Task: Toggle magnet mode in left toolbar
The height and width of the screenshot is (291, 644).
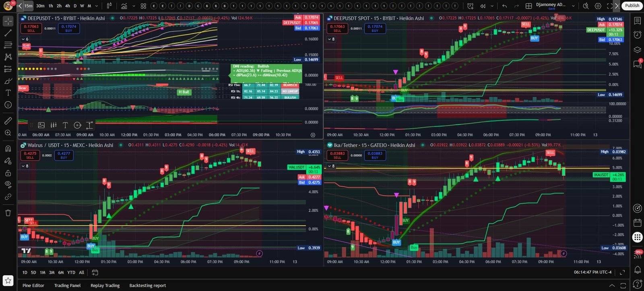Action: 8,149
